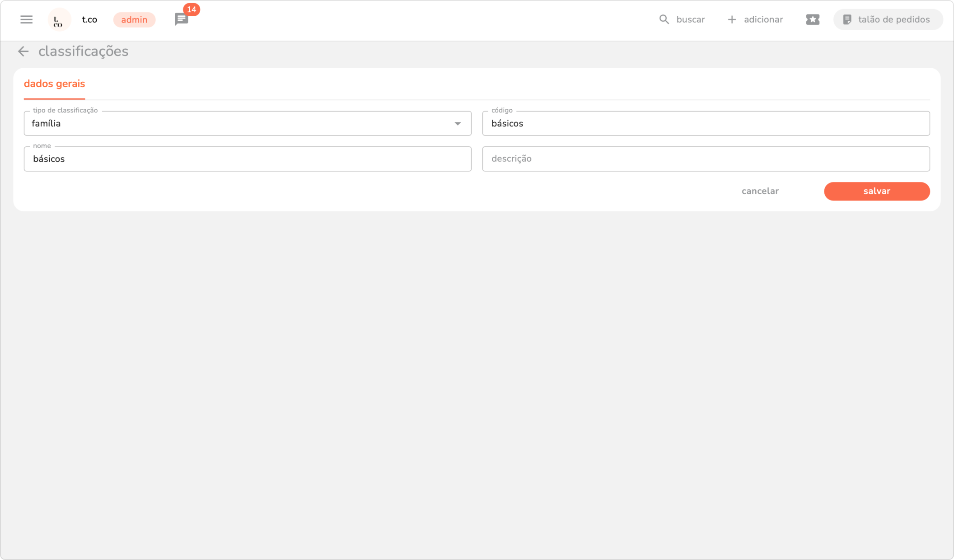
Task: Click the t.co company name
Action: tap(89, 19)
